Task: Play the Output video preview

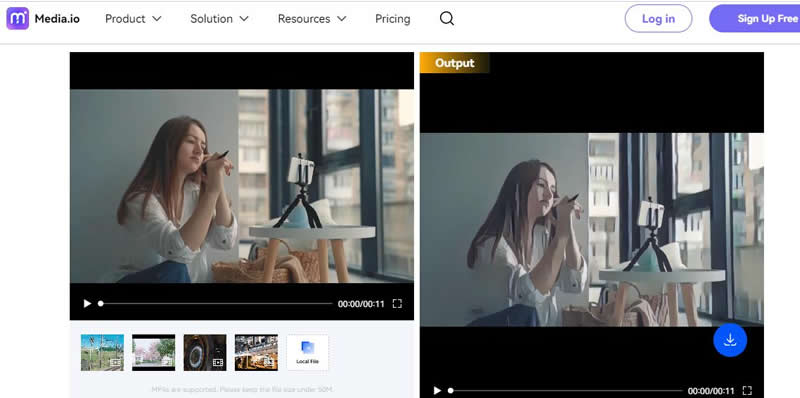Action: coord(437,391)
